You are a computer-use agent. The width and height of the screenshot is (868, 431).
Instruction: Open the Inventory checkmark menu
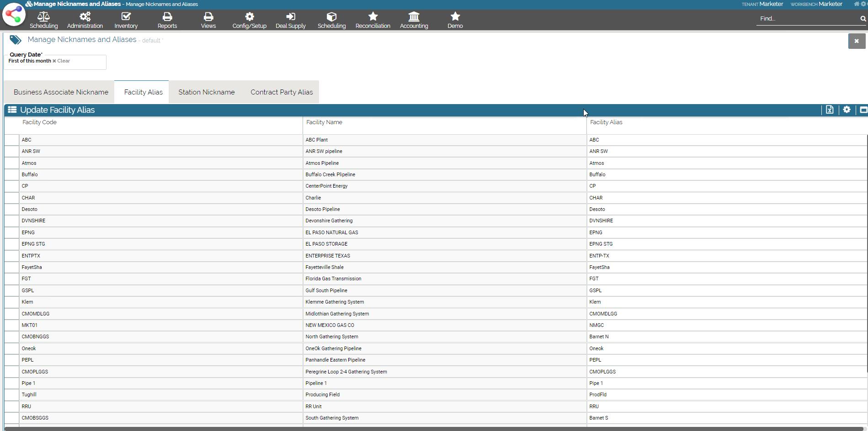pyautogui.click(x=126, y=20)
